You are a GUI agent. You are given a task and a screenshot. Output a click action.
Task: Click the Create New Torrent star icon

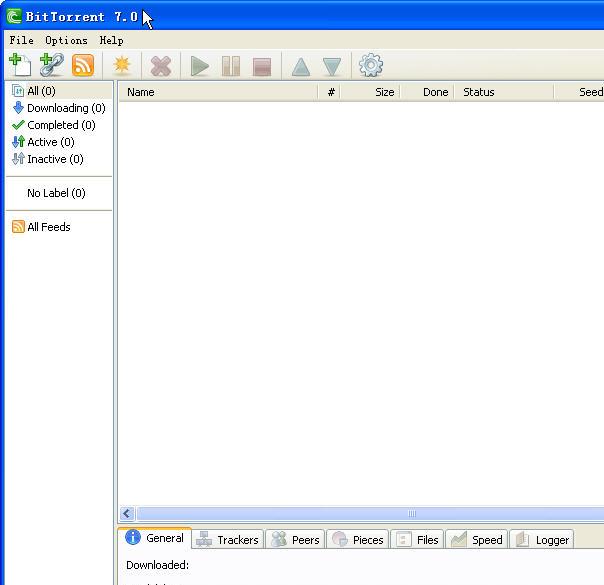122,65
